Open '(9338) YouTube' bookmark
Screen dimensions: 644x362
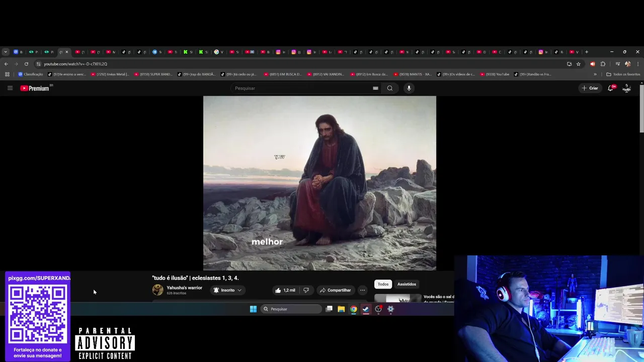495,74
